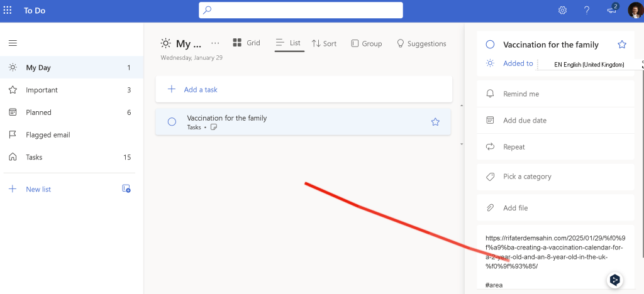The height and width of the screenshot is (294, 644).
Task: Click Add file option
Action: coord(555,208)
